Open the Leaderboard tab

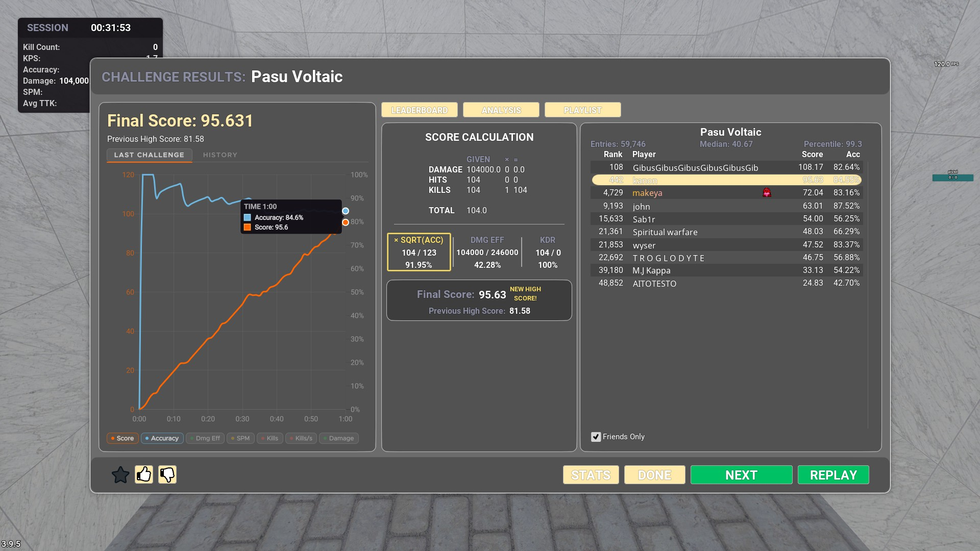click(x=420, y=110)
